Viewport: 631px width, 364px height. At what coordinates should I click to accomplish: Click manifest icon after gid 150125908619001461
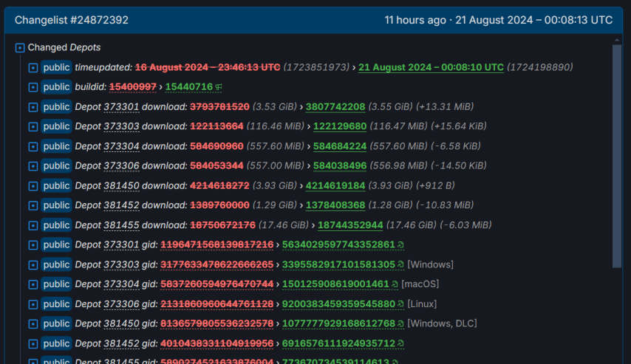(x=395, y=284)
